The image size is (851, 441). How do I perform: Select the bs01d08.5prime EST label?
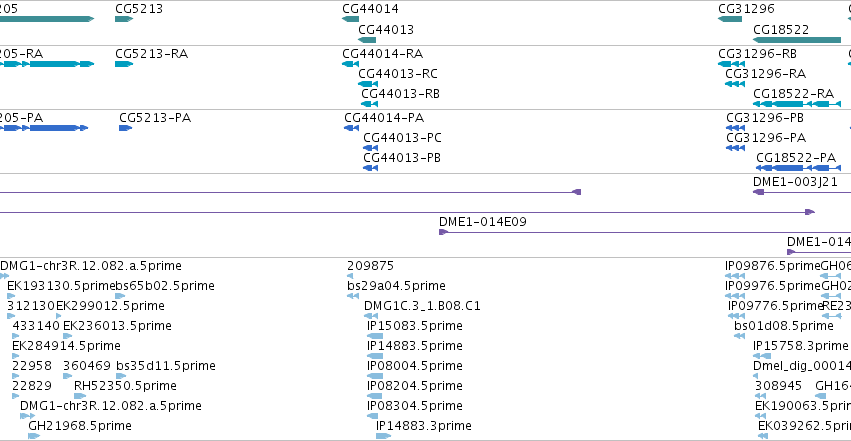(784, 326)
